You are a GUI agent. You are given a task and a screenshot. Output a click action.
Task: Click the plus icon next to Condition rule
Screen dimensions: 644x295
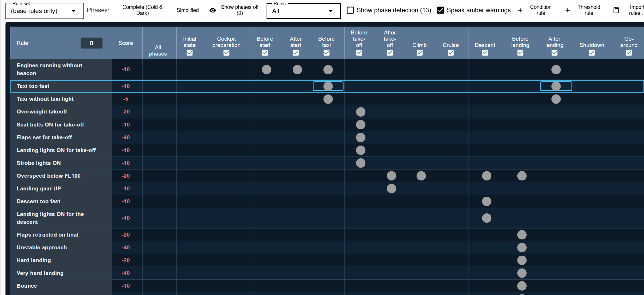(520, 10)
